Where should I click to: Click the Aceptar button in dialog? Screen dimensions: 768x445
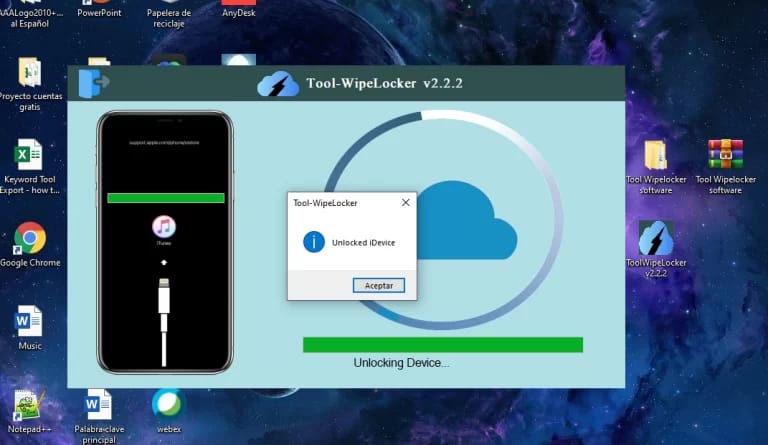pos(379,285)
